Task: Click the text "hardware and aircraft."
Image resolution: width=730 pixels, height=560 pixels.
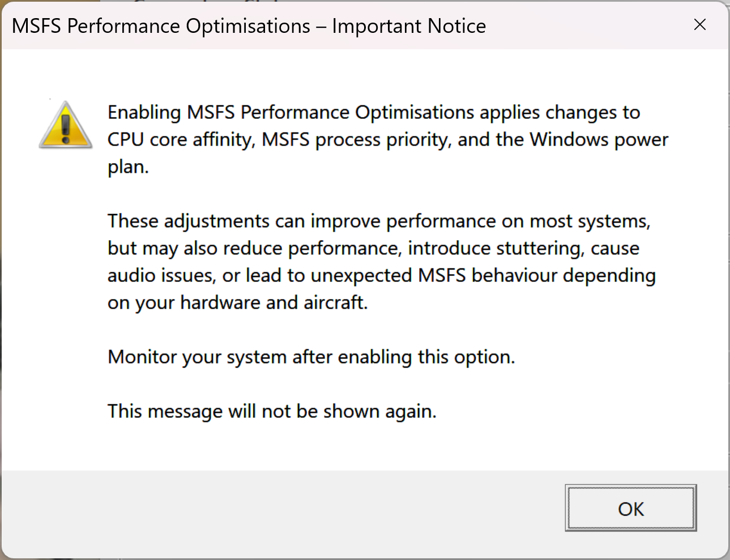Action: (x=274, y=302)
